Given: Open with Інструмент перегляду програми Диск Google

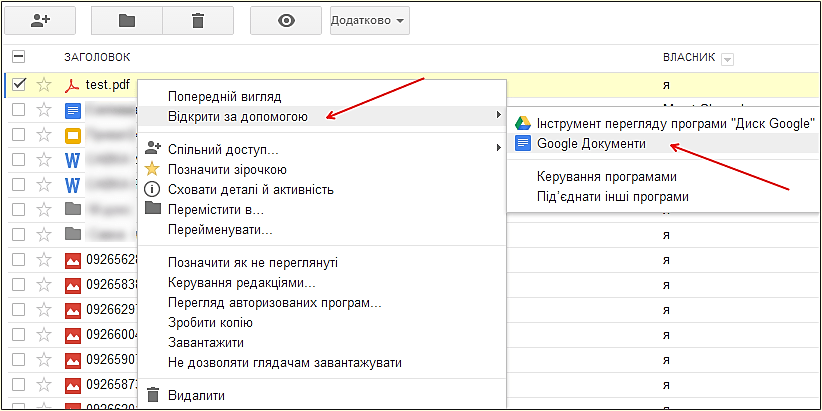Looking at the screenshot, I should click(x=663, y=124).
